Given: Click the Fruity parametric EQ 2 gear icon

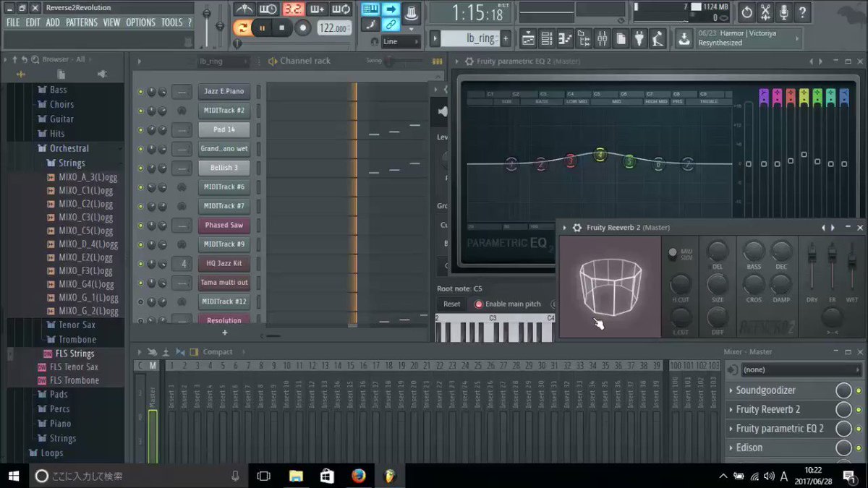Looking at the screenshot, I should click(469, 61).
